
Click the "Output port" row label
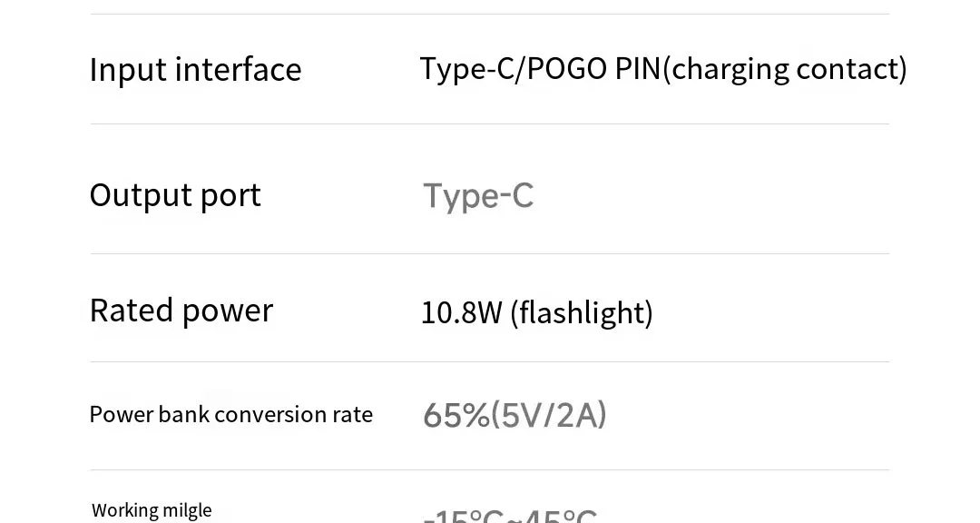pyautogui.click(x=175, y=195)
